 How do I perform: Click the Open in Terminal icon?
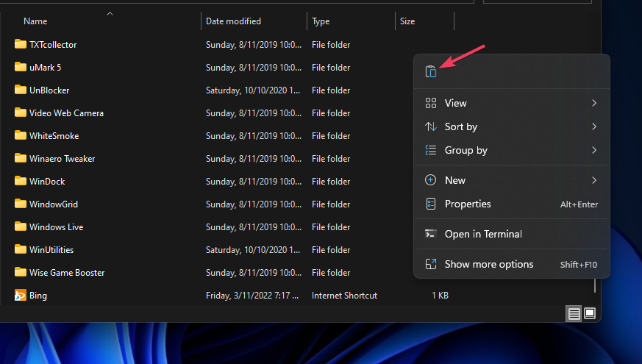click(431, 234)
